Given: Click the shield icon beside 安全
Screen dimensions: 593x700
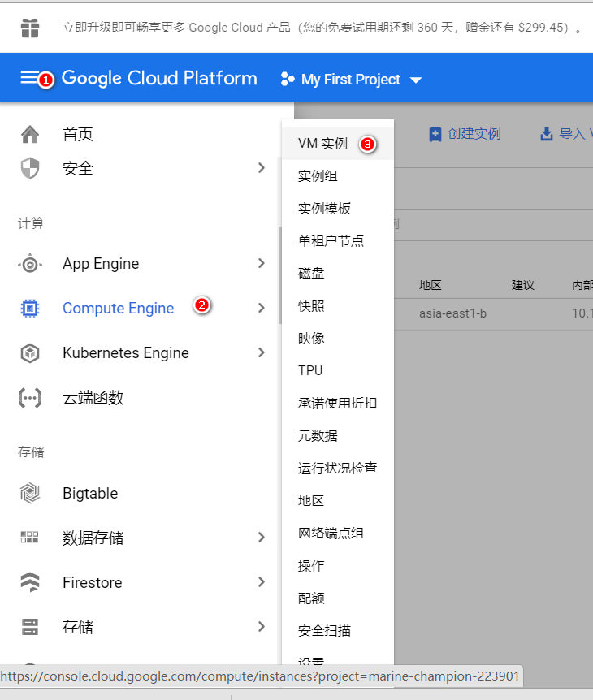Looking at the screenshot, I should pos(30,168).
